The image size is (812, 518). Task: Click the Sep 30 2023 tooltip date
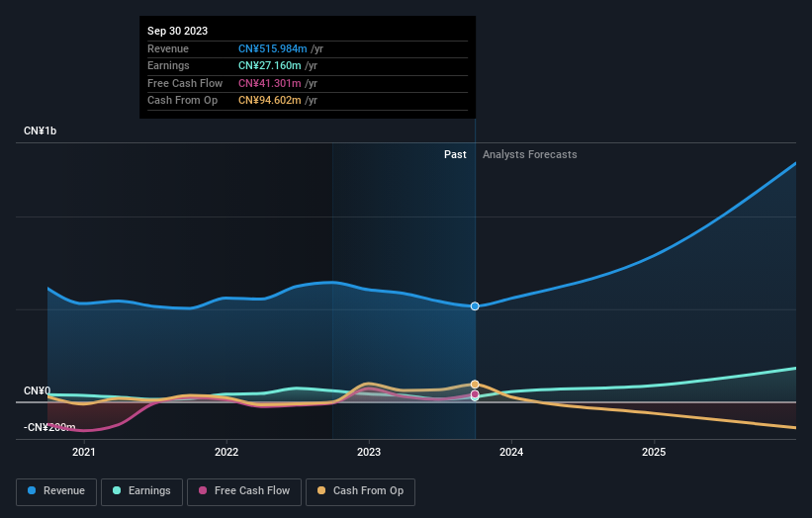(x=178, y=31)
